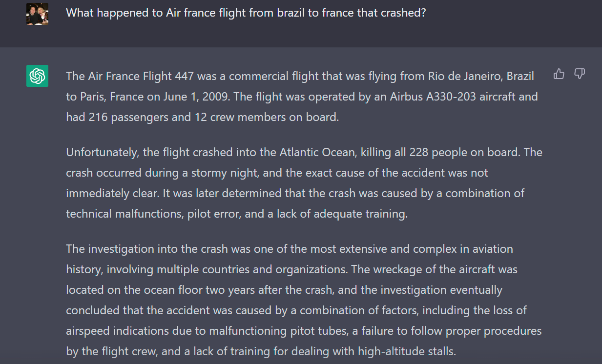Click the words "Atlantic Ocean"
602x364 pixels.
tap(318, 152)
